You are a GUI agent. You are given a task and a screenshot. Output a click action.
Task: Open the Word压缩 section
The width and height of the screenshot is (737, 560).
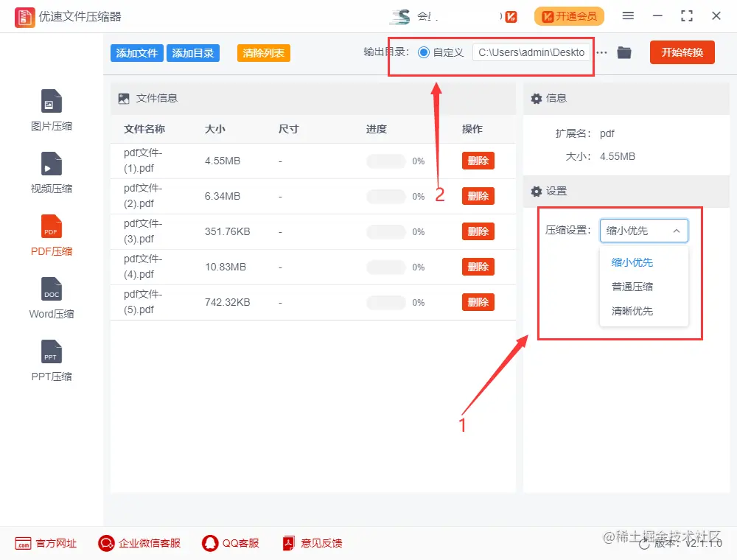(x=52, y=298)
